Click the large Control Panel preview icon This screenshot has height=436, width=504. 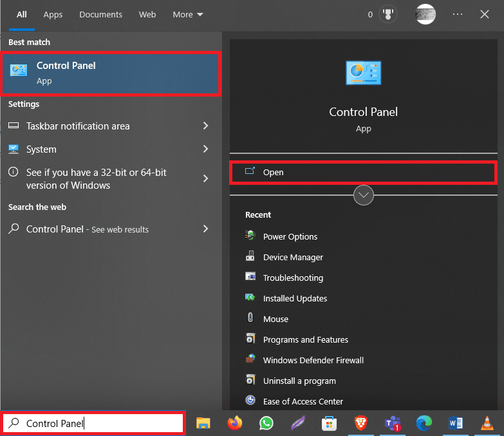tap(363, 73)
